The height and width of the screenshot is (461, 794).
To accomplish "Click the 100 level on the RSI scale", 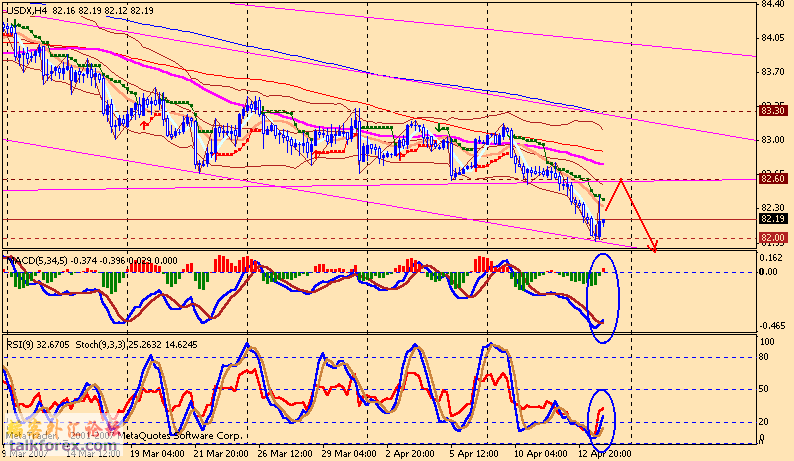I will click(768, 342).
